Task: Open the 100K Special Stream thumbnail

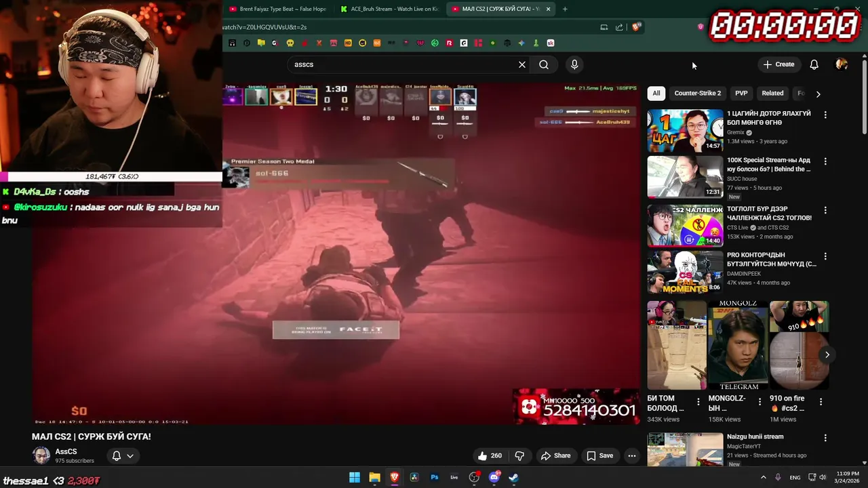Action: pyautogui.click(x=685, y=176)
